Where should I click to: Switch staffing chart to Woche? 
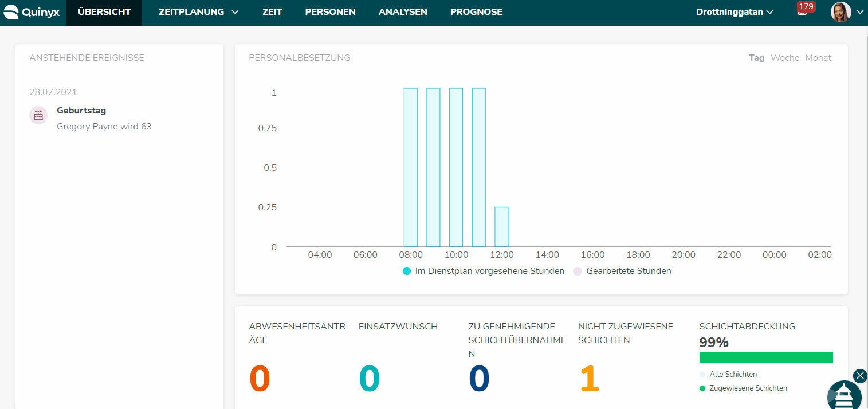785,58
